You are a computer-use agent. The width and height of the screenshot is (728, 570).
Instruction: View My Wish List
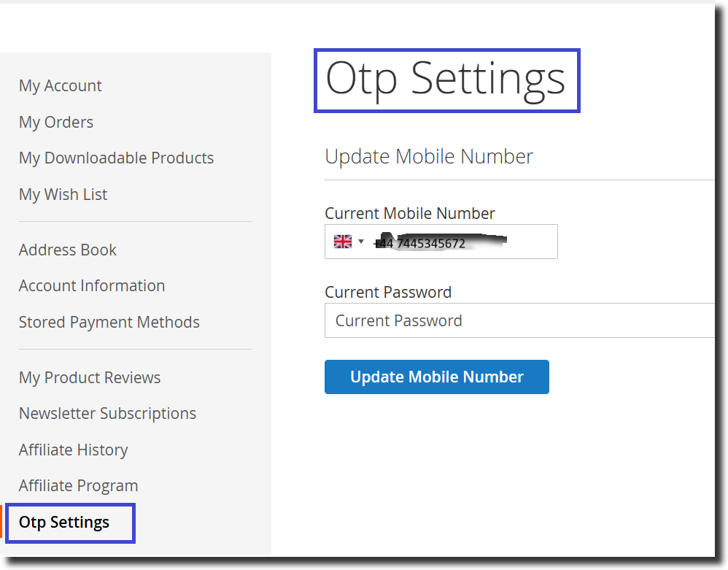tap(63, 194)
